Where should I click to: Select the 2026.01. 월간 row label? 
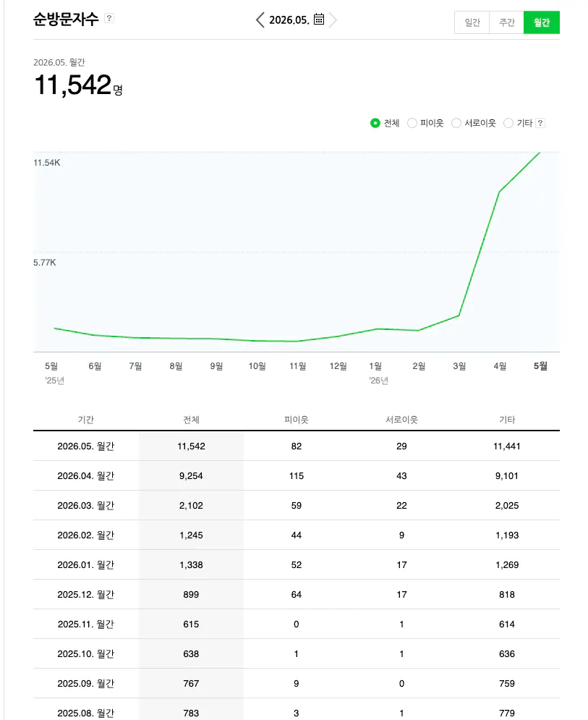point(86,565)
